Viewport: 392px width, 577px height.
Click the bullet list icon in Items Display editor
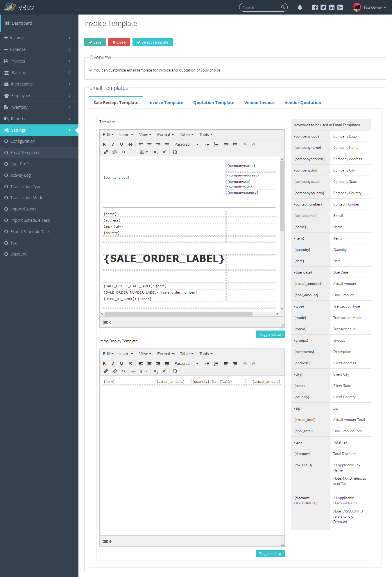[x=207, y=364]
